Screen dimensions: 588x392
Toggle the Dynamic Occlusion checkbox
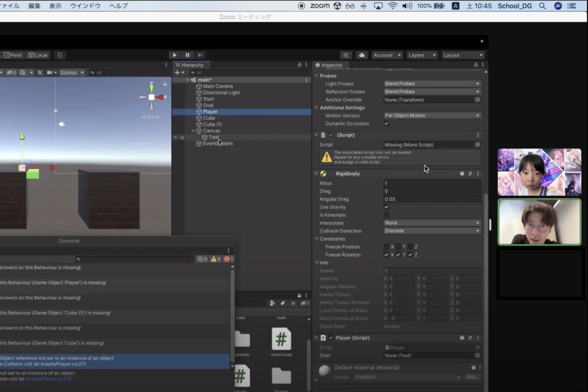tap(386, 124)
